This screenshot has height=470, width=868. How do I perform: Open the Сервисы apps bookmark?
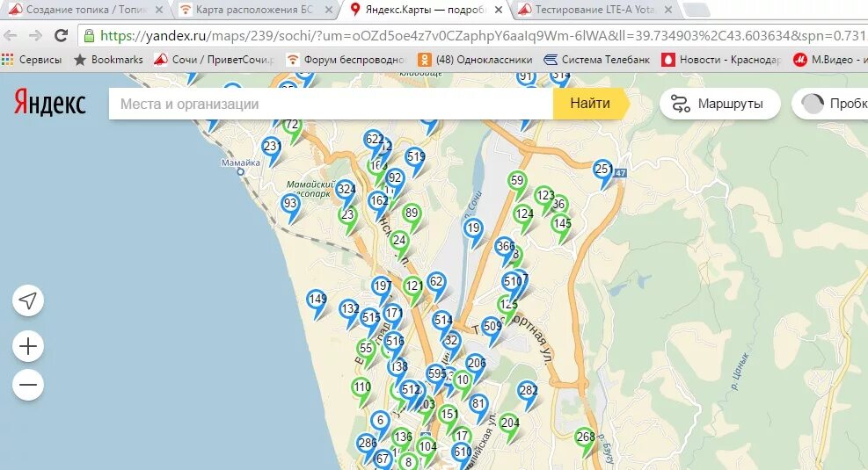[x=32, y=59]
